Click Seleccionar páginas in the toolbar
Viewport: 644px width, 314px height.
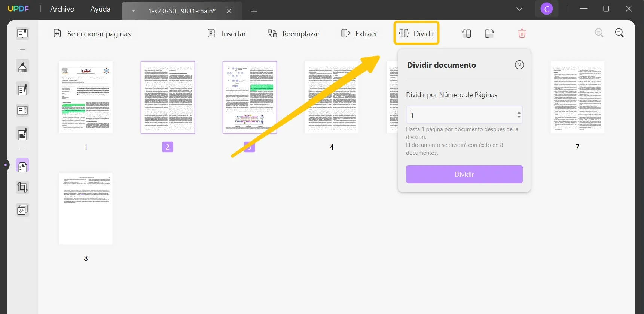pyautogui.click(x=92, y=34)
